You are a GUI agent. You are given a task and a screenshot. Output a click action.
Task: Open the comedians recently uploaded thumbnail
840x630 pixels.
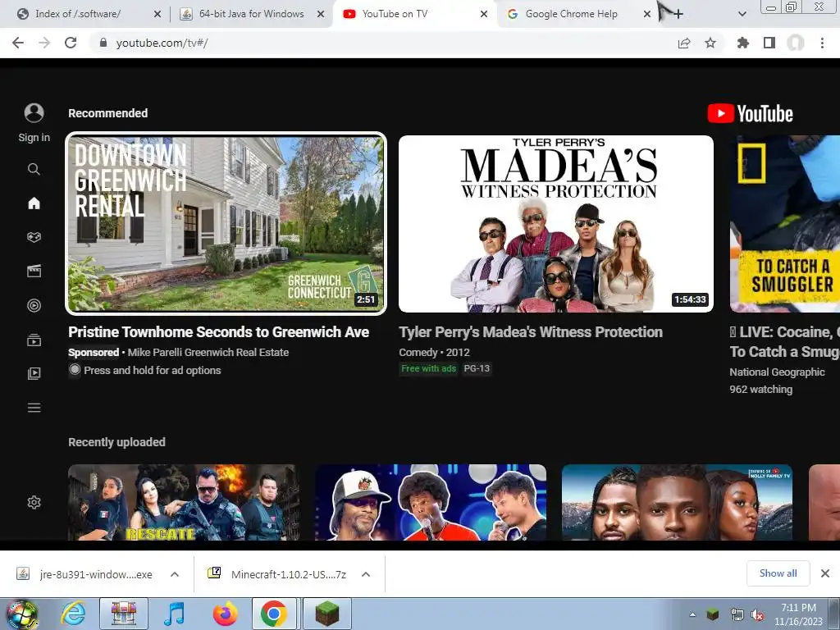click(x=431, y=502)
